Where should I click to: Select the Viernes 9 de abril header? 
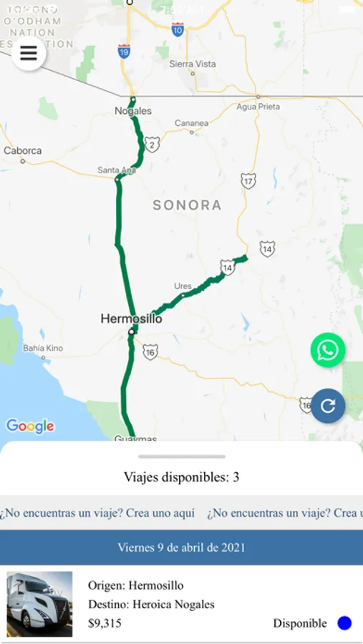point(181,547)
